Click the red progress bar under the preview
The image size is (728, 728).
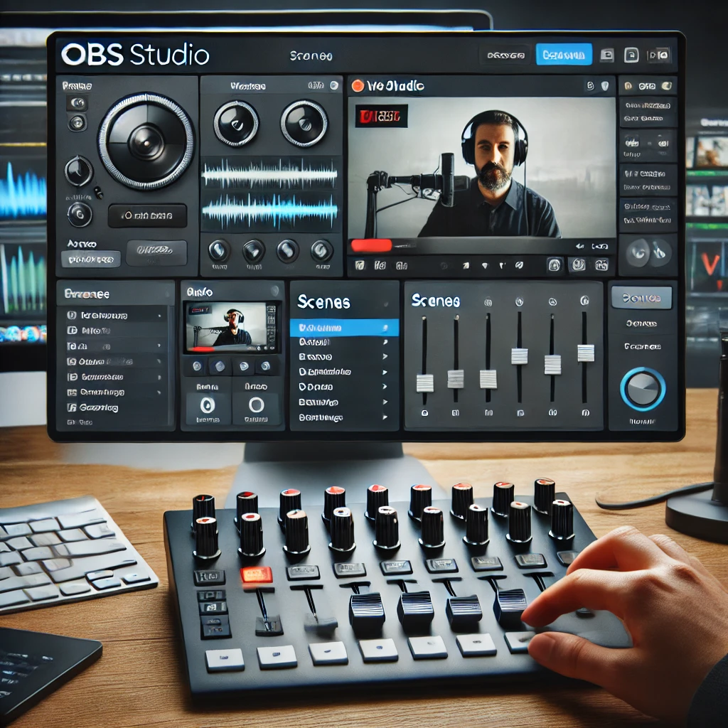click(371, 245)
